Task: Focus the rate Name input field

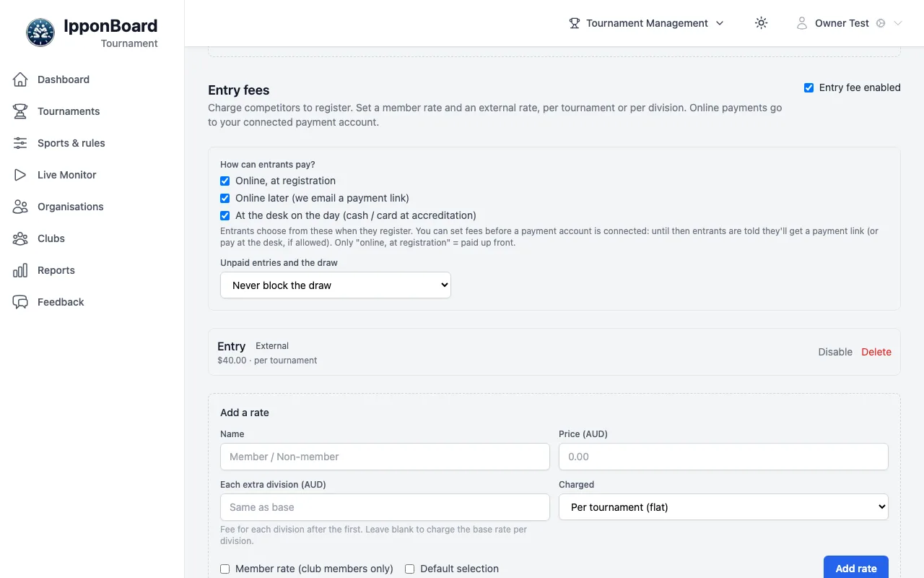Action: point(385,457)
